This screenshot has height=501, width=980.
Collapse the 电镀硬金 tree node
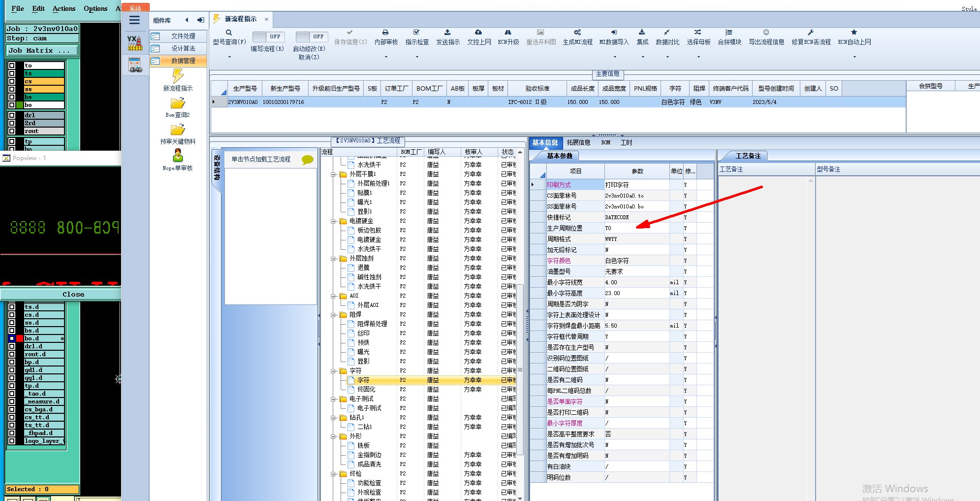tap(333, 221)
